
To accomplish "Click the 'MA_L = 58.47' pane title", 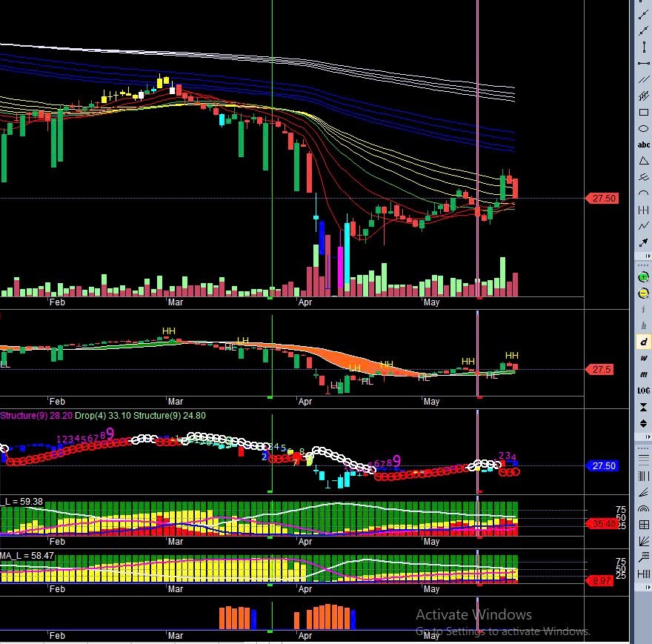I will coord(27,556).
